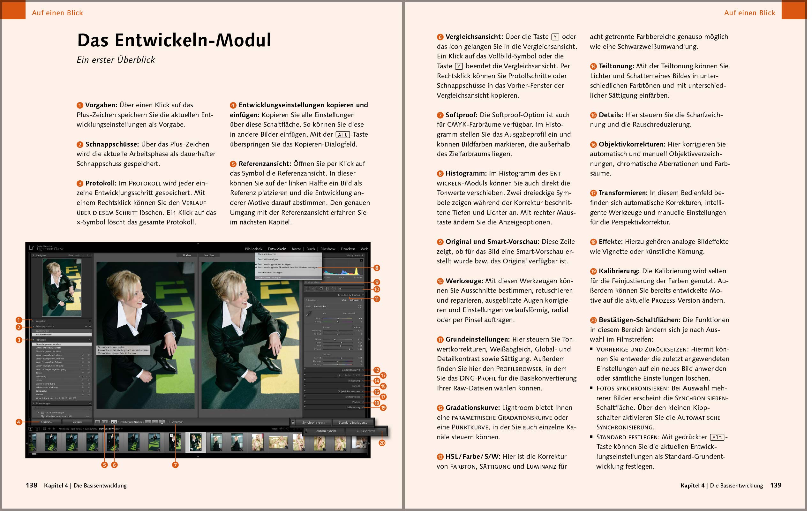This screenshot has height=514, width=812.
Task: Select the Crop Overlay tool in the tool strip
Action: point(308,289)
